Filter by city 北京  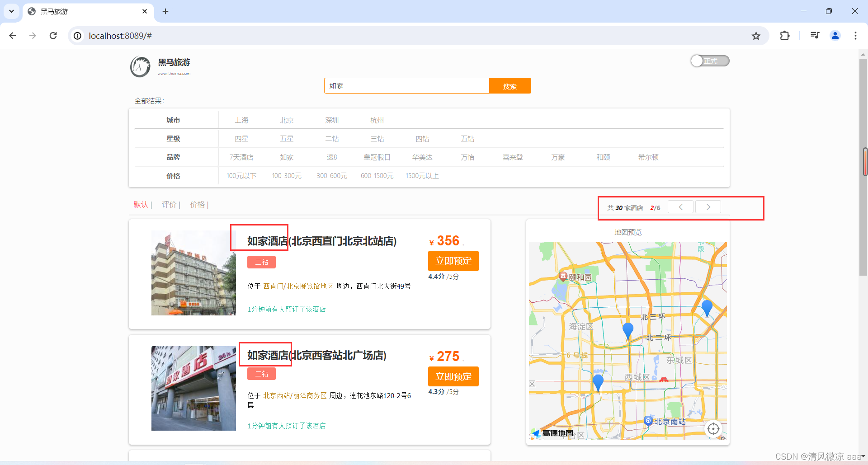[287, 120]
